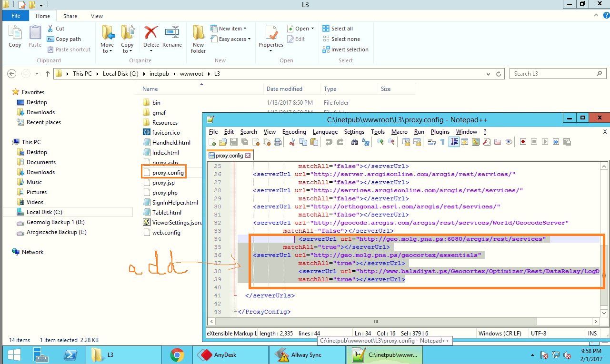
Task: Click the Search L3 field
Action: 558,74
